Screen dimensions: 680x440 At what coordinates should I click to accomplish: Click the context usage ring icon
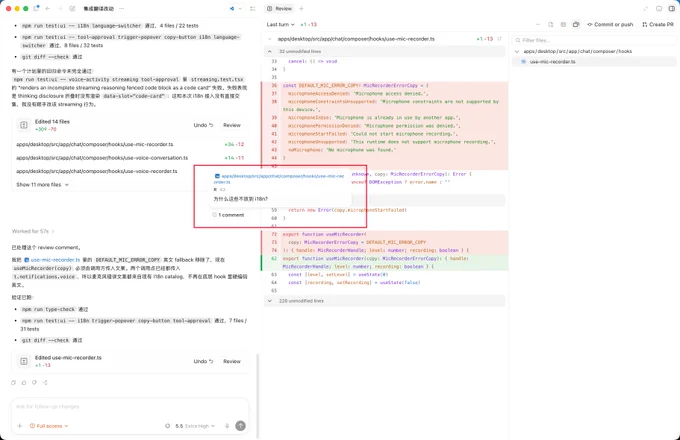[x=167, y=426]
